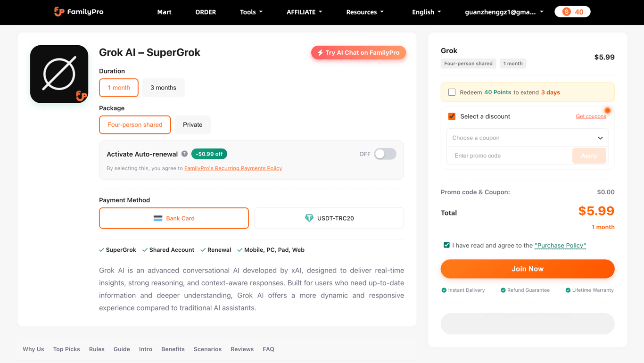This screenshot has height=363, width=644.
Task: Open the Grok AI product thumbnail
Action: (x=59, y=74)
